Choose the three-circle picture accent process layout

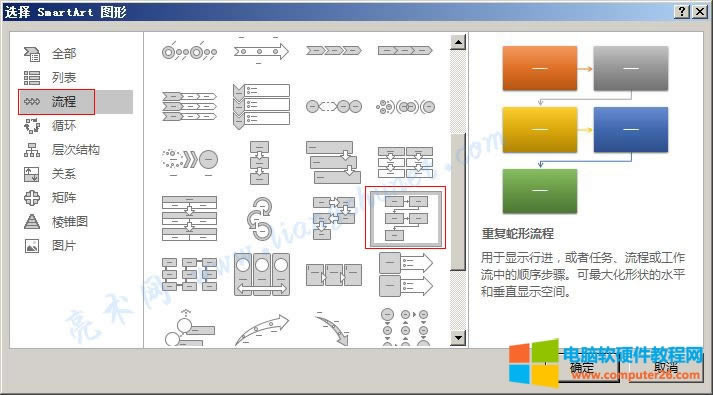pyautogui.click(x=261, y=275)
